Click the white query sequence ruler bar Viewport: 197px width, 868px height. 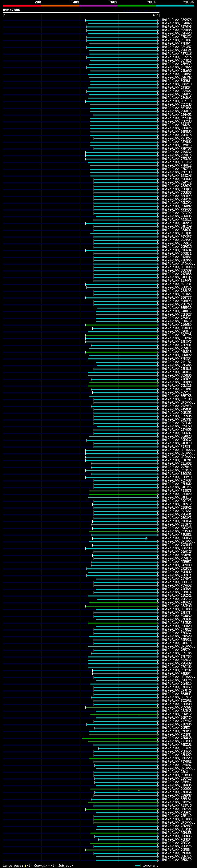[81, 12]
